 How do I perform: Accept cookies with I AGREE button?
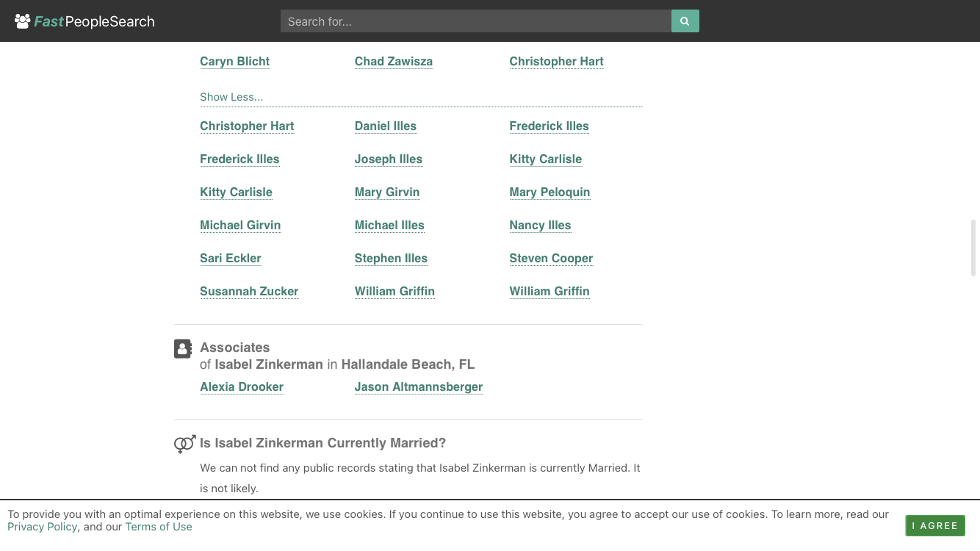point(935,526)
